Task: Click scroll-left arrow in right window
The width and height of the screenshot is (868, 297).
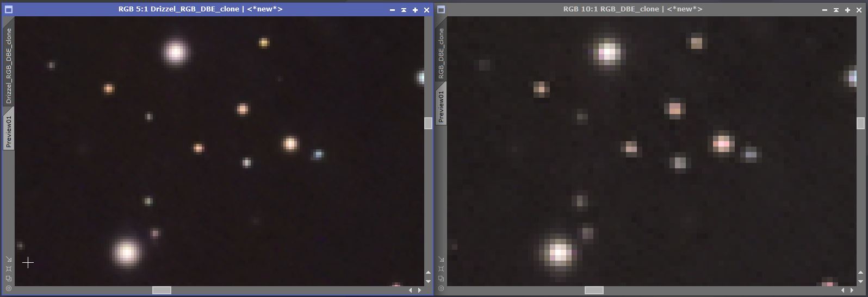Action: point(843,290)
